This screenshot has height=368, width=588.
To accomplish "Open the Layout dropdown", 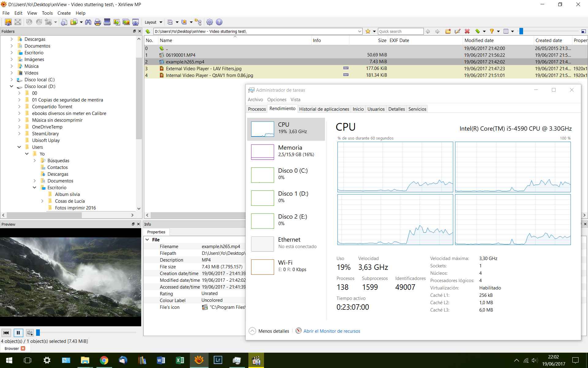I will (153, 22).
